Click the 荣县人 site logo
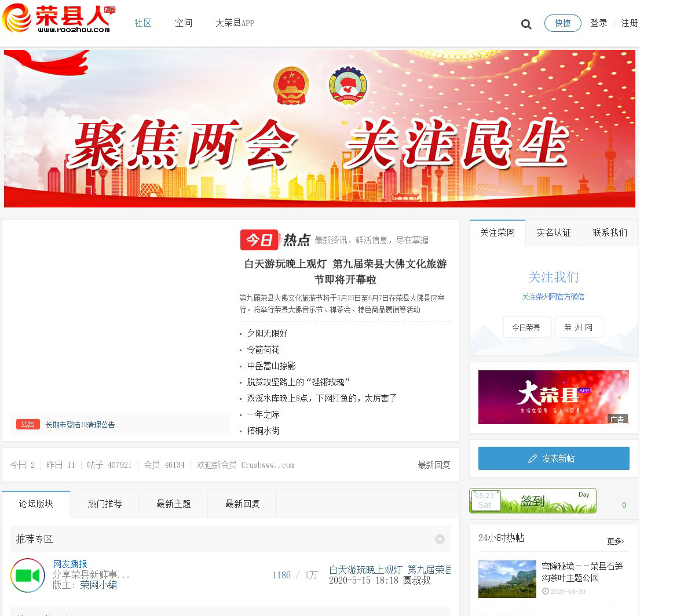The image size is (695, 616). point(58,19)
